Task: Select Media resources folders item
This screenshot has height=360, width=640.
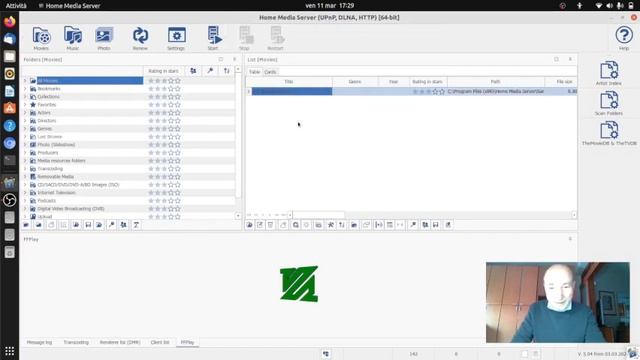Action: pos(61,161)
